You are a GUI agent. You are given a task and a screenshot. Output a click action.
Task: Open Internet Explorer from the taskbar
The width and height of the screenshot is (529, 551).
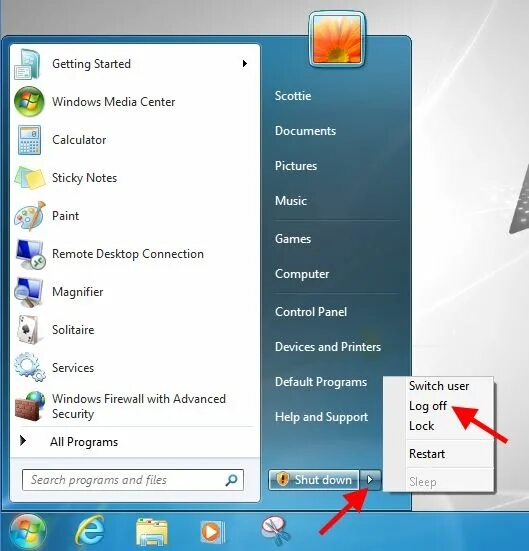pyautogui.click(x=90, y=531)
